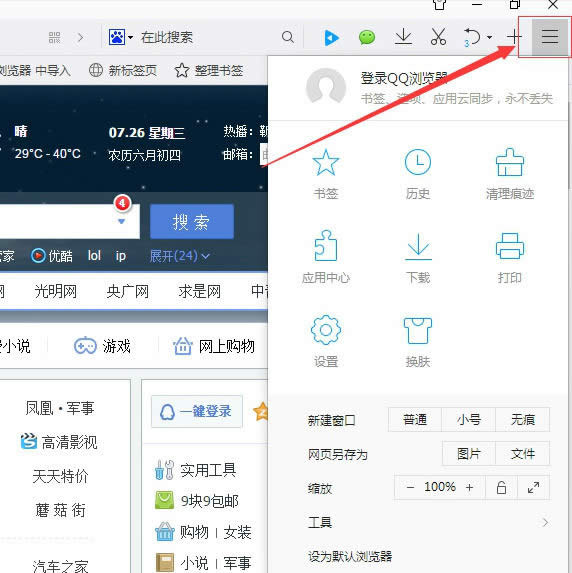Open 下载 icon in the menu panel
The width and height of the screenshot is (572, 573).
pos(418,259)
